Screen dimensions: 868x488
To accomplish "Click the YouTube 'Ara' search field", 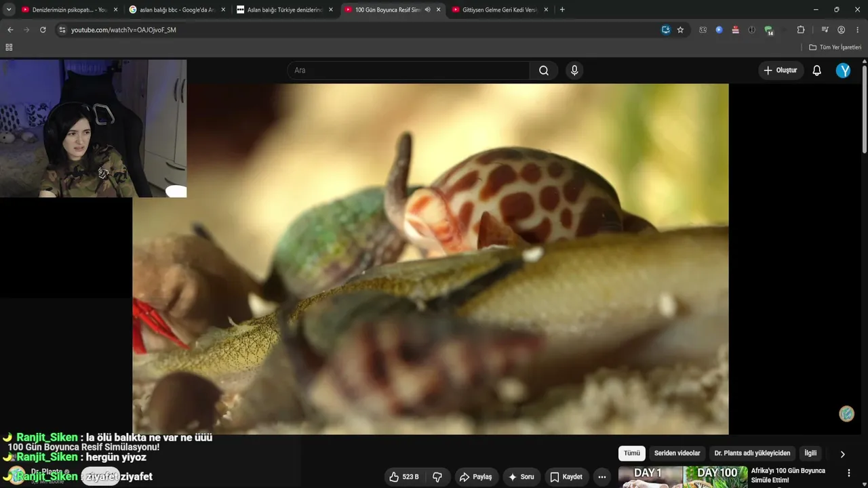I will tap(408, 70).
